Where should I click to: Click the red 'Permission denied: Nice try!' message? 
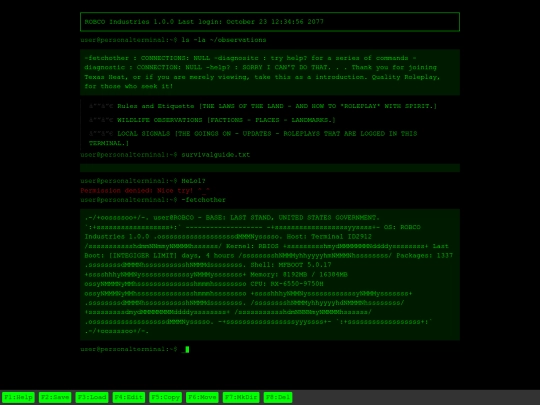[145, 190]
